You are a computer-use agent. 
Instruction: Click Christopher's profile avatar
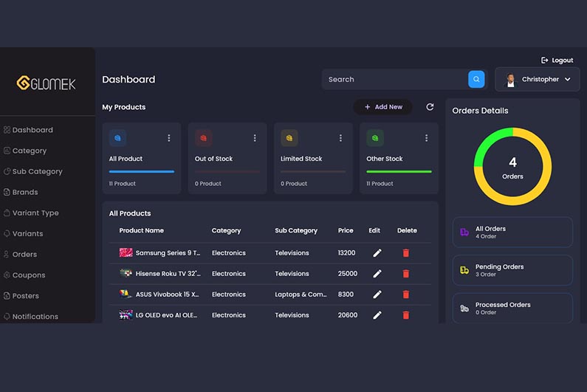tap(510, 80)
